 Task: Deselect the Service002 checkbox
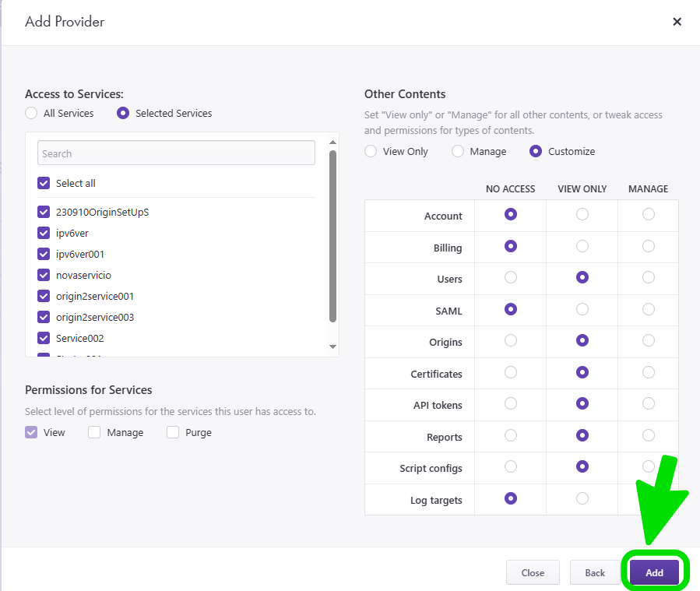tap(44, 338)
